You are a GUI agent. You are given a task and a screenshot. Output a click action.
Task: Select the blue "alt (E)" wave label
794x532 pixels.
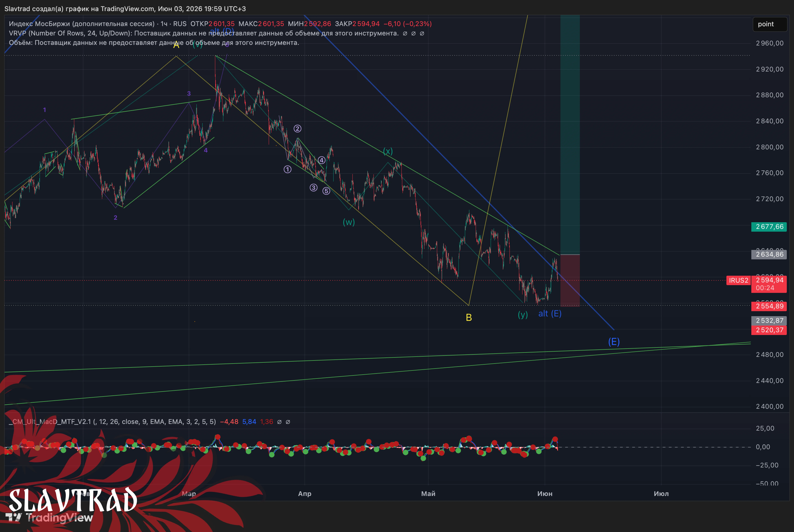(550, 314)
